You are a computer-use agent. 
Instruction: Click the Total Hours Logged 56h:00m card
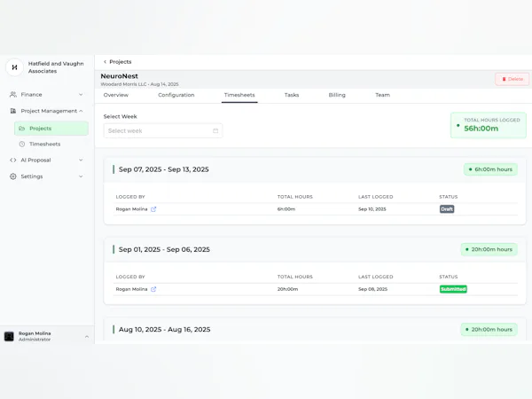tap(489, 125)
